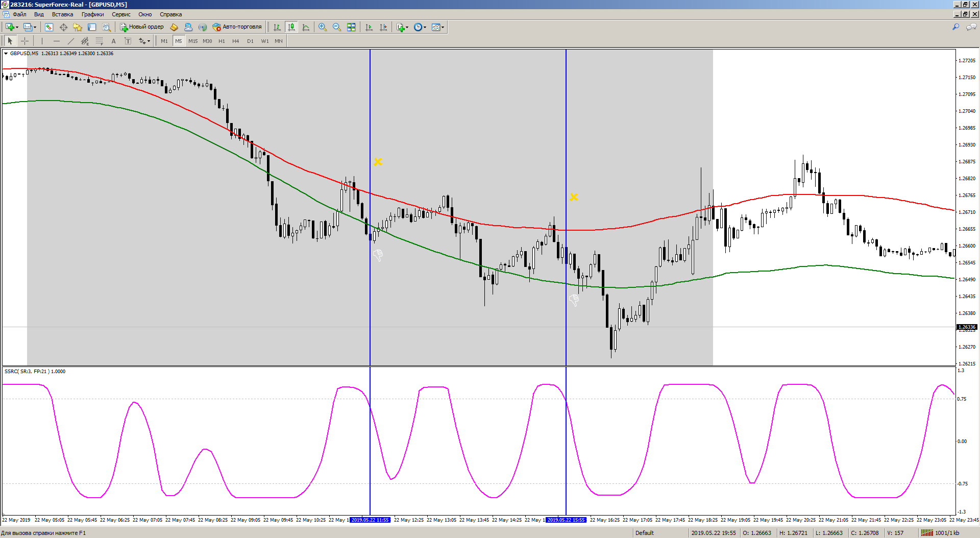Select the Text Label tool
The width and height of the screenshot is (980, 538).
(x=128, y=41)
